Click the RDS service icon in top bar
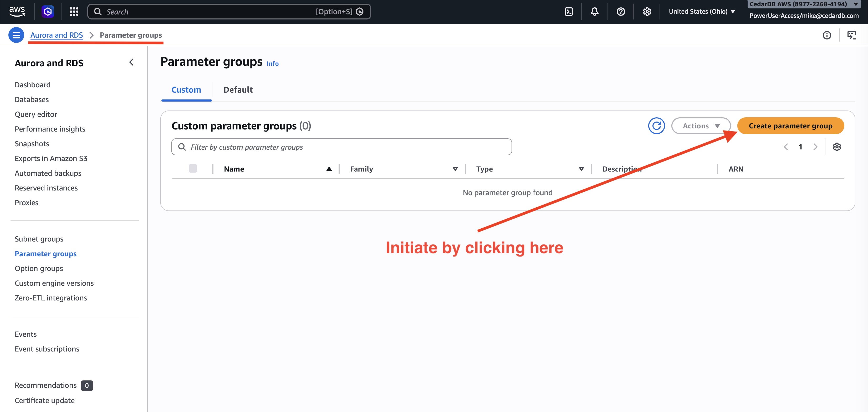This screenshot has height=412, width=868. (x=48, y=12)
